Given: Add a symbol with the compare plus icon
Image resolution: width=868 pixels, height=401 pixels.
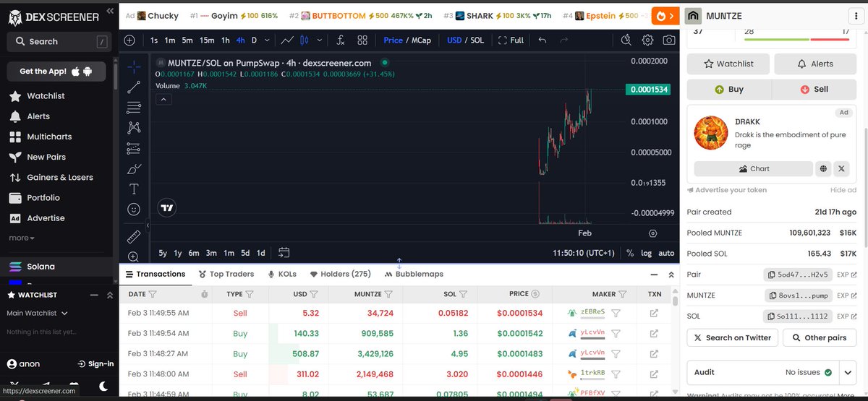Looking at the screenshot, I should pos(129,40).
